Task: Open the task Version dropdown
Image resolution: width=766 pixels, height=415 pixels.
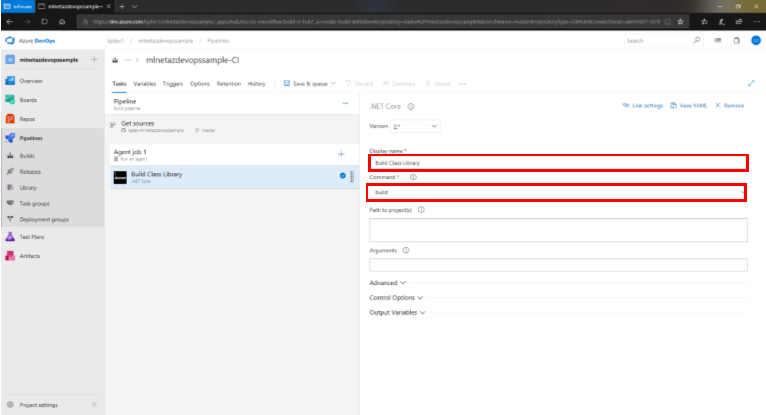Action: (415, 127)
